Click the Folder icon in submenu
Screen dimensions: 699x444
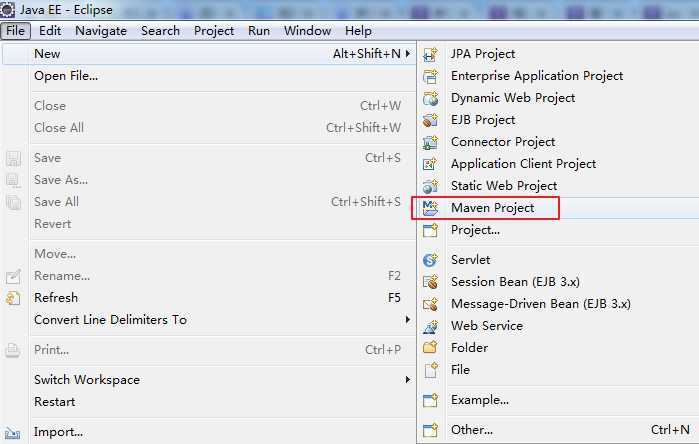431,348
